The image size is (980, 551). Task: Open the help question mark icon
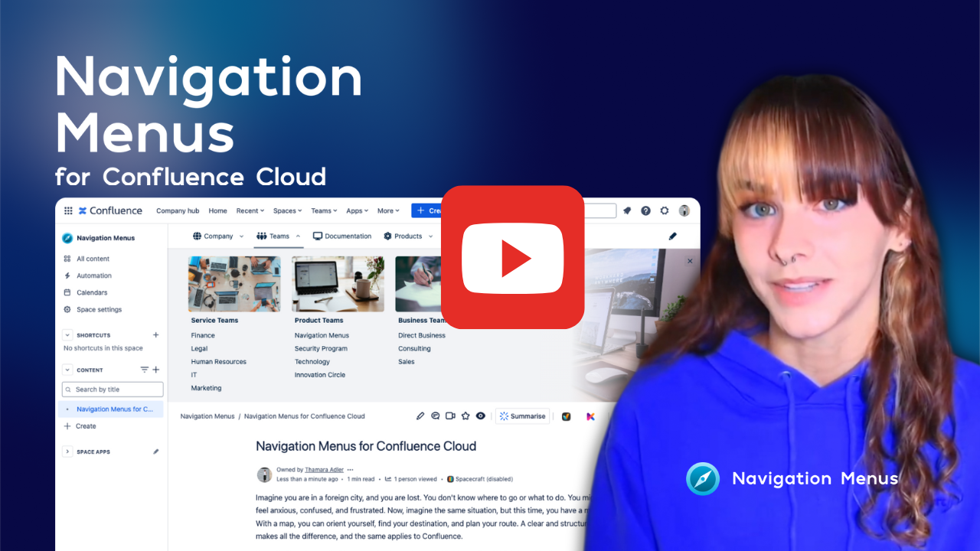646,210
